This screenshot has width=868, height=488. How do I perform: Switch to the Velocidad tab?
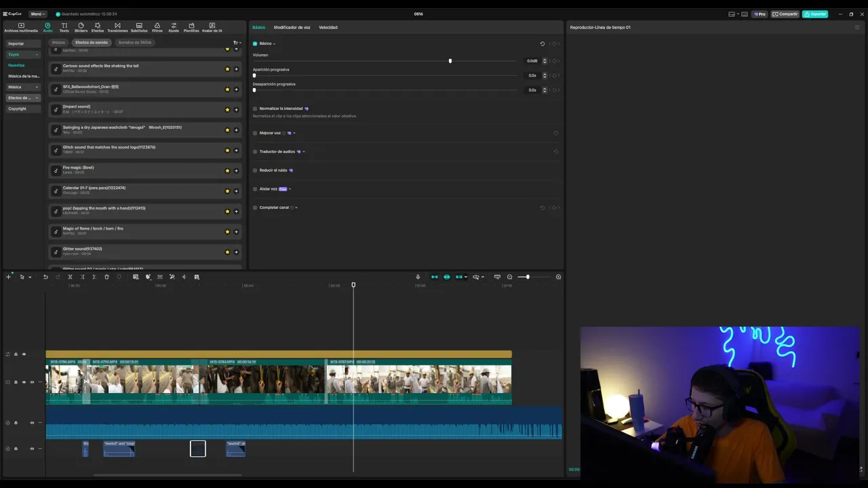pos(328,27)
